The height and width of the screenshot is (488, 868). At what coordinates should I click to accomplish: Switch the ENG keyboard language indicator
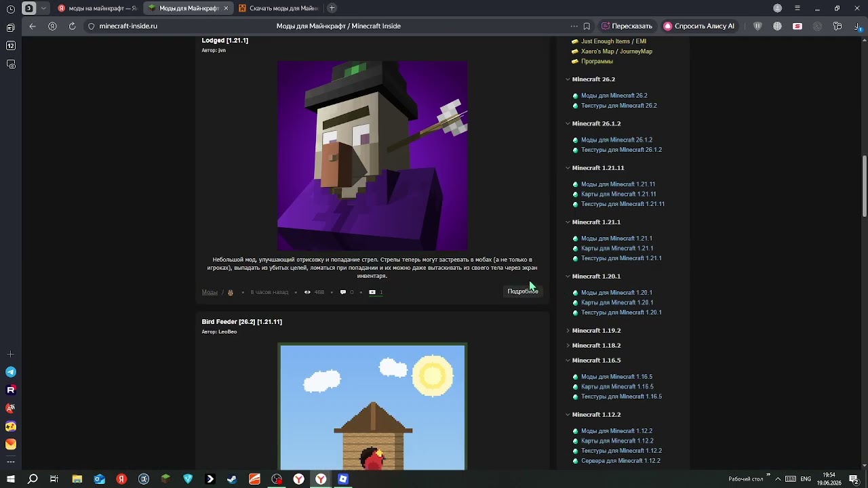[x=806, y=479]
